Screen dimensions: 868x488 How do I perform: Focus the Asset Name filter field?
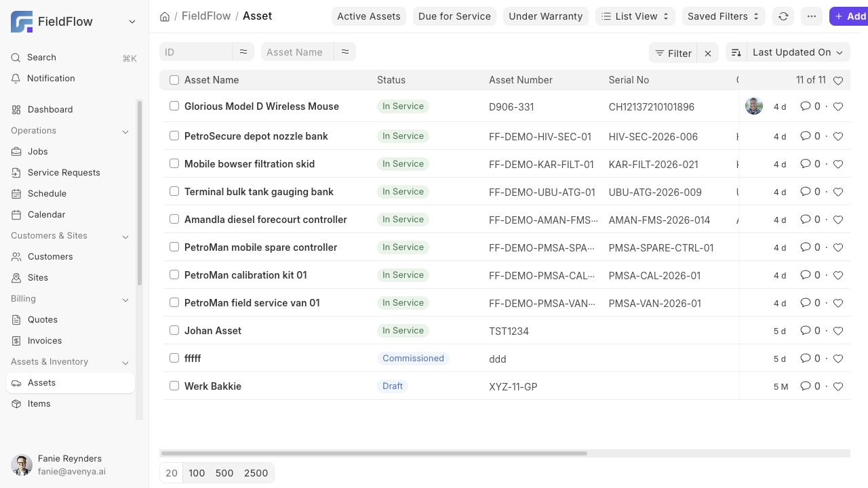[297, 52]
